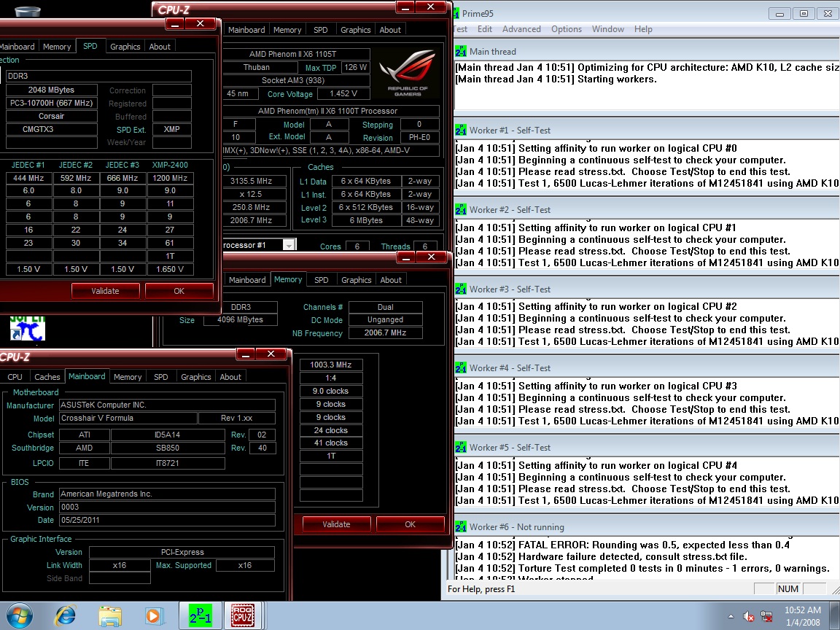Select Mainboard tab in CPU-Z processor window
The image size is (840, 630).
246,30
